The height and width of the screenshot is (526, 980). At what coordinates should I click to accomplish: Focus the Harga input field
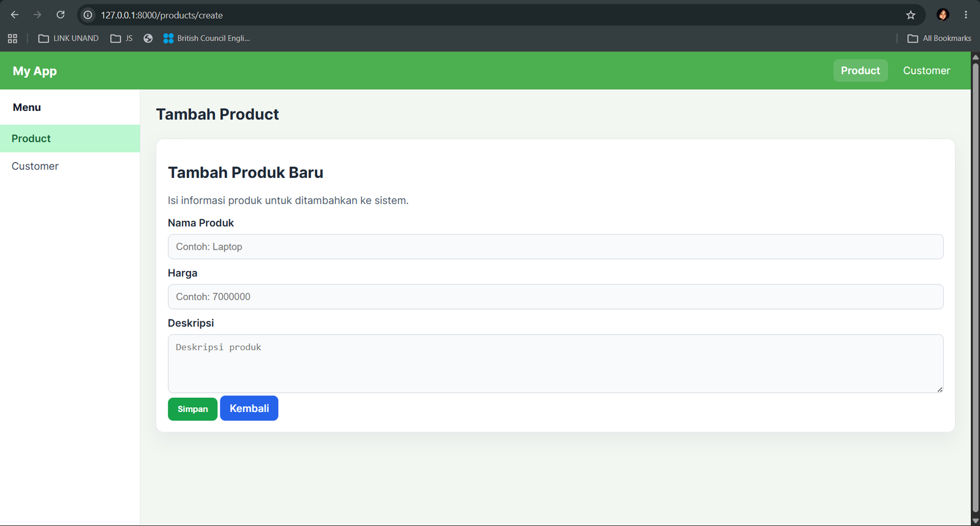pyautogui.click(x=556, y=297)
